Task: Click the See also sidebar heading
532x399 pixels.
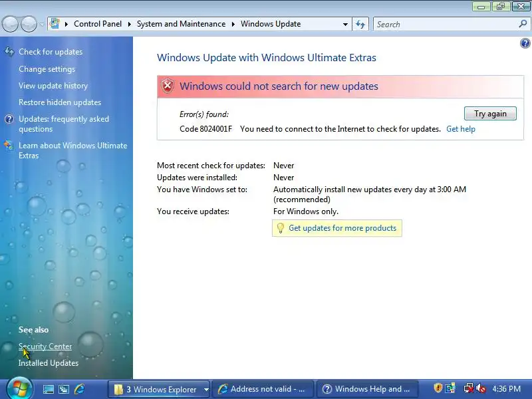Action: [34, 330]
